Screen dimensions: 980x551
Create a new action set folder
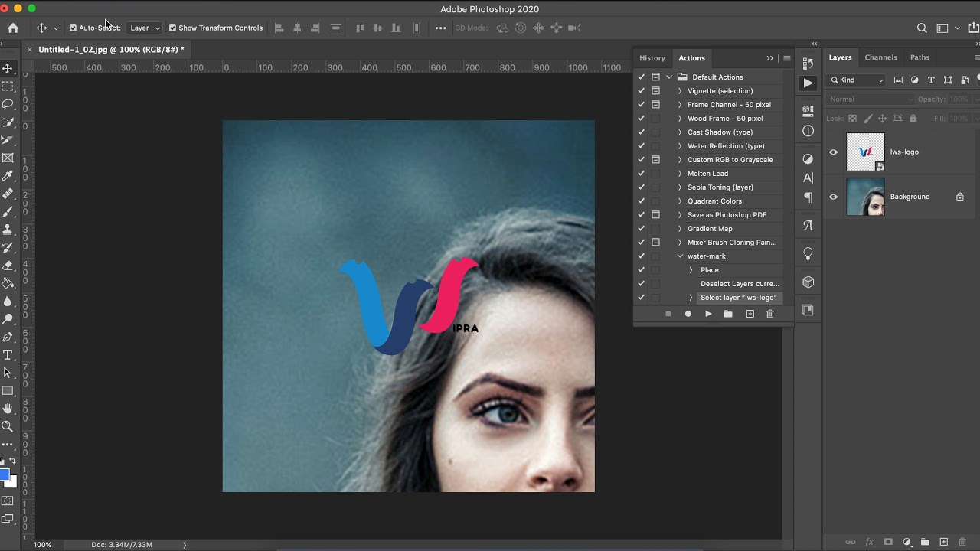click(728, 314)
